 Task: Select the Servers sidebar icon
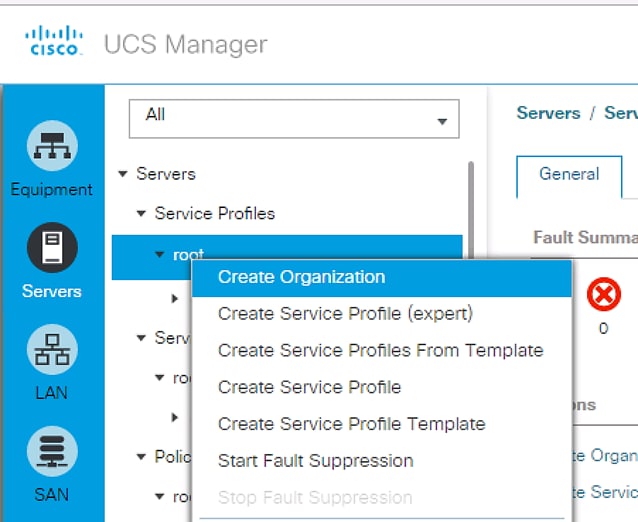pyautogui.click(x=52, y=248)
